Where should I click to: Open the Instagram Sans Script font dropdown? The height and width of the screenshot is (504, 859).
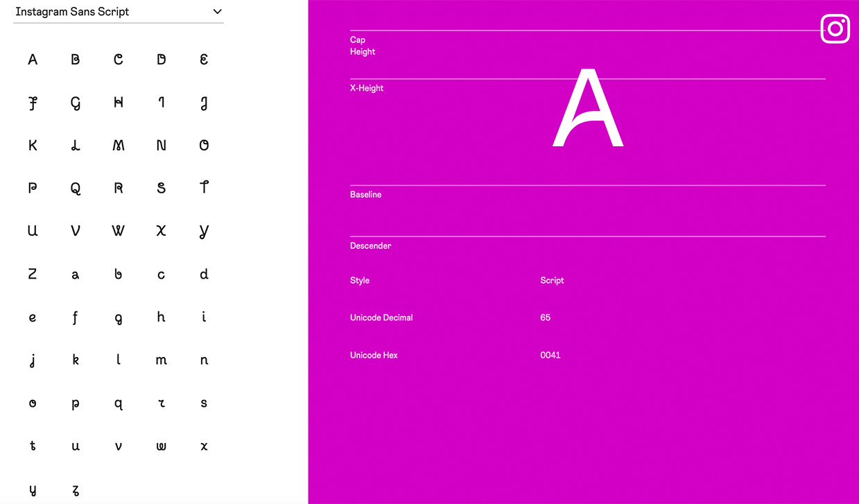(x=119, y=12)
